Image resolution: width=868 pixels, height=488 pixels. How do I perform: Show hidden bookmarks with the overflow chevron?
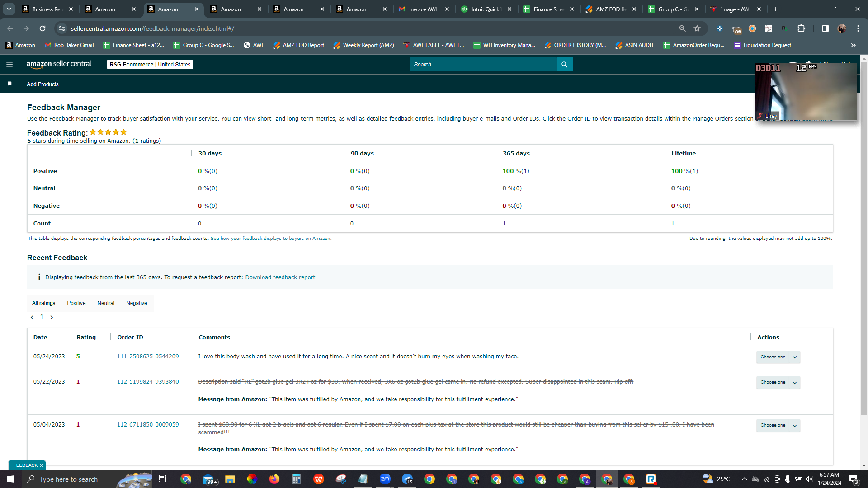854,45
